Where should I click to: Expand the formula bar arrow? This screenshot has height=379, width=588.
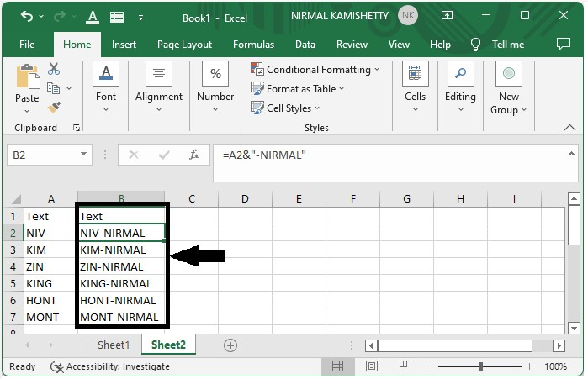click(x=571, y=154)
